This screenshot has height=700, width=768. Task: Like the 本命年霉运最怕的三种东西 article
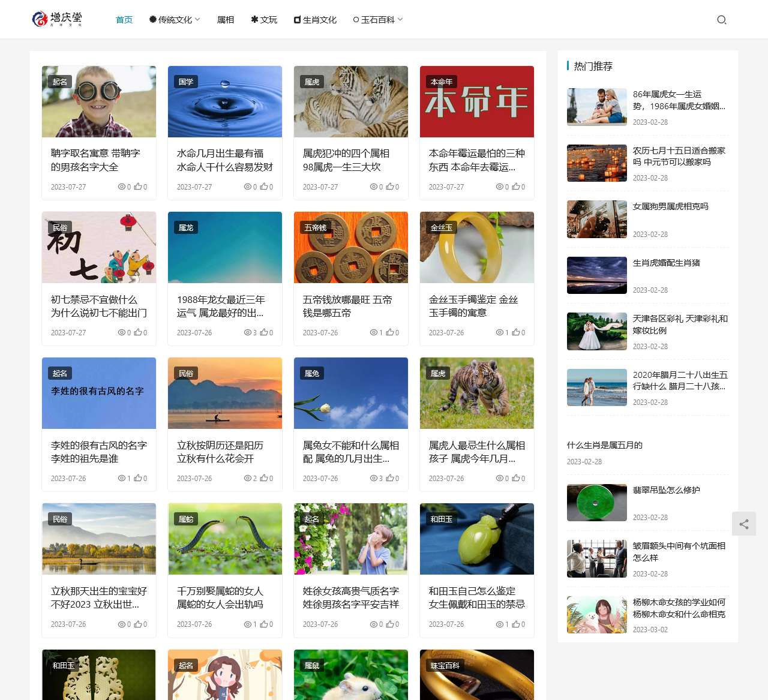pos(515,187)
